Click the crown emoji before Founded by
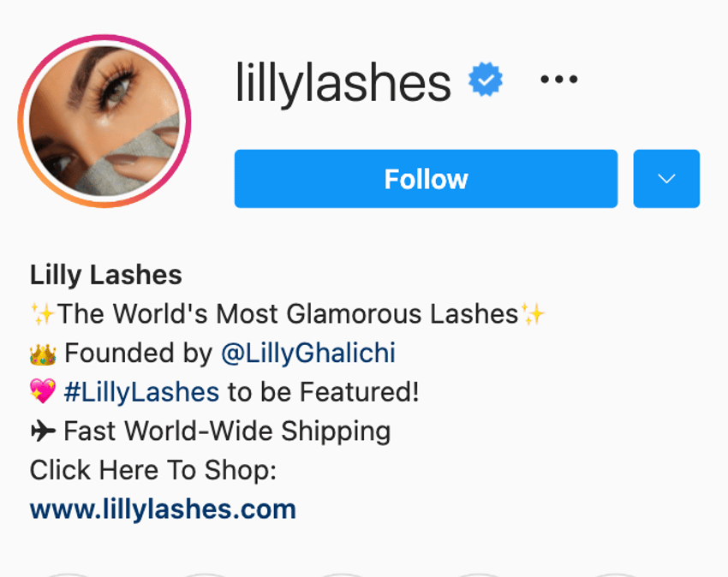The height and width of the screenshot is (577, 728). click(x=43, y=354)
